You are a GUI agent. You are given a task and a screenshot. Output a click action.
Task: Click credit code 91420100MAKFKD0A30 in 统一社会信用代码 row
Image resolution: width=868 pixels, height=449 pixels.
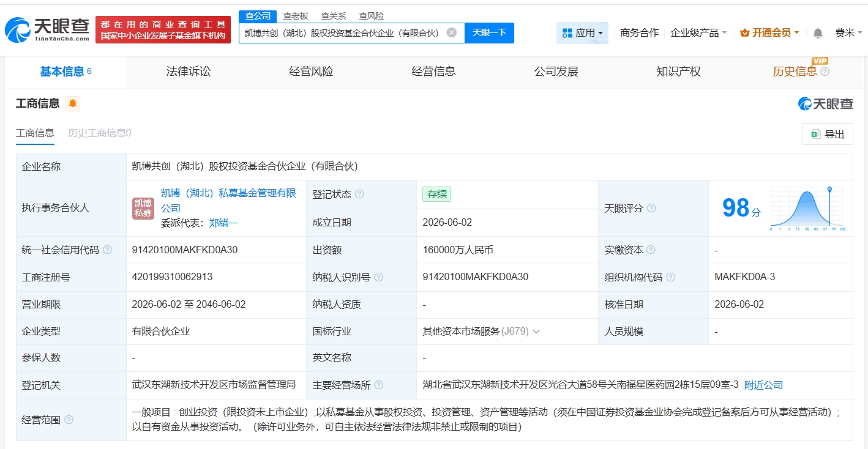coord(185,250)
